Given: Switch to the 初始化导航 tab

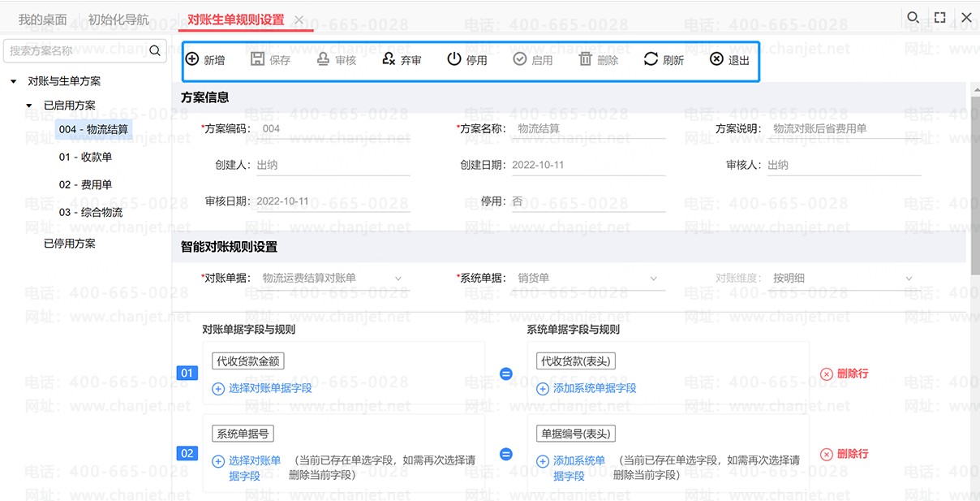Looking at the screenshot, I should click(118, 19).
